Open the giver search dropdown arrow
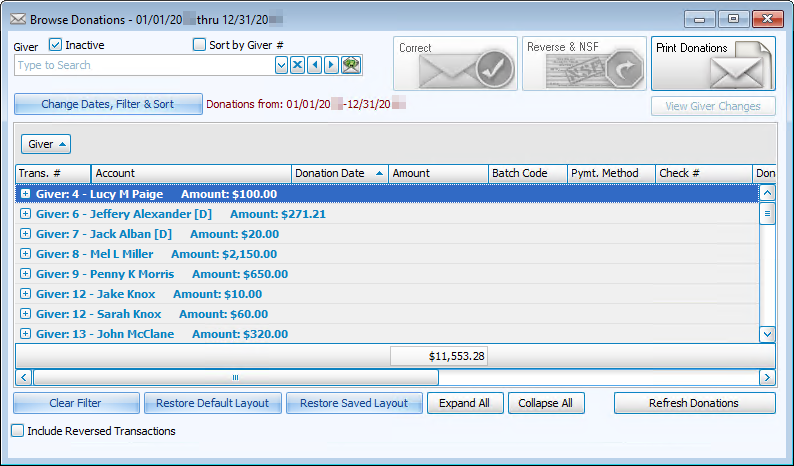794x466 pixels. [281, 66]
